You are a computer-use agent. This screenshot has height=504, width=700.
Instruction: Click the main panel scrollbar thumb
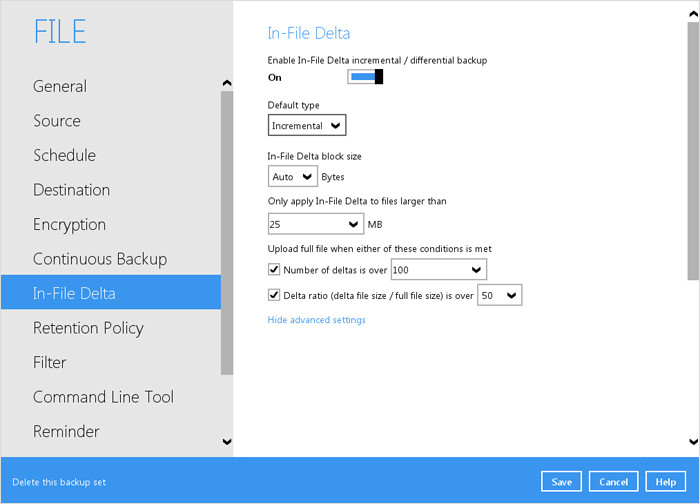click(x=693, y=151)
